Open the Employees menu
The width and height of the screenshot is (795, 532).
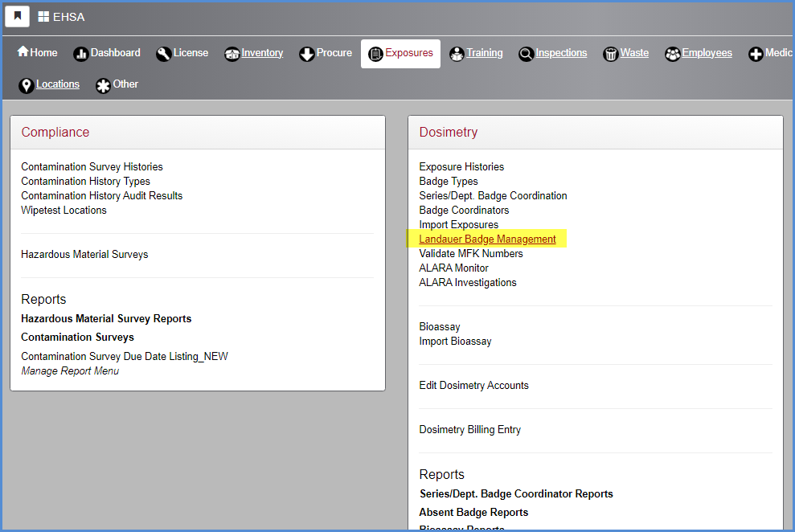707,53
